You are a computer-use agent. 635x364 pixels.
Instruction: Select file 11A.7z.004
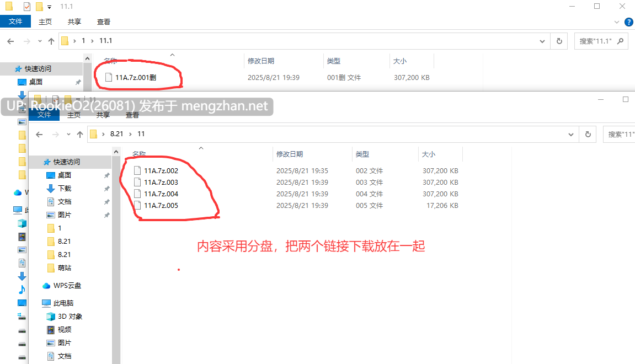pyautogui.click(x=161, y=194)
